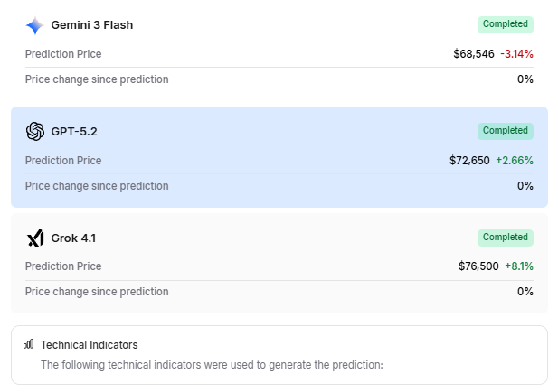Click GPT-5.2's Price change since prediction label
The height and width of the screenshot is (392, 558).
[x=97, y=186]
